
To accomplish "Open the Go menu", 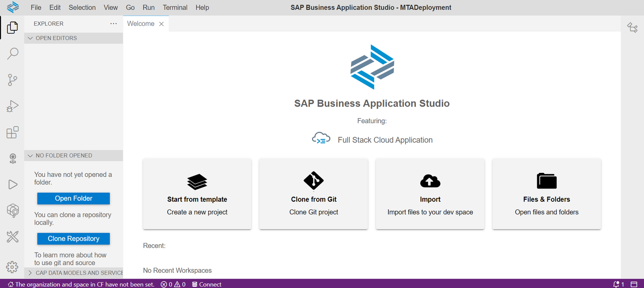I will pos(130,8).
